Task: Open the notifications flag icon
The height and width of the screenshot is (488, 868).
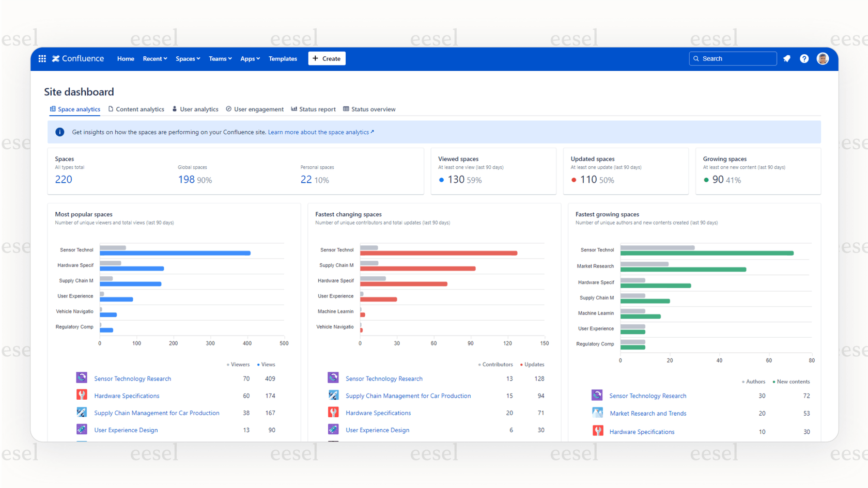Action: click(786, 58)
